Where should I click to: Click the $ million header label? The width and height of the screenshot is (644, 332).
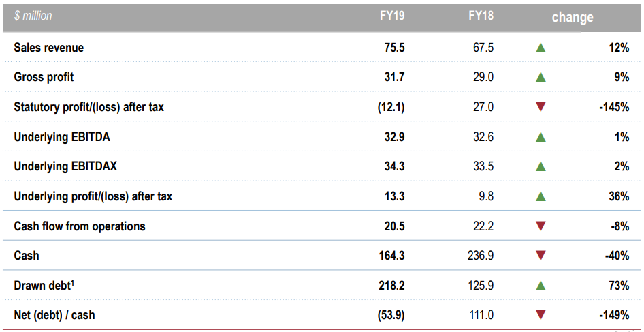point(33,16)
